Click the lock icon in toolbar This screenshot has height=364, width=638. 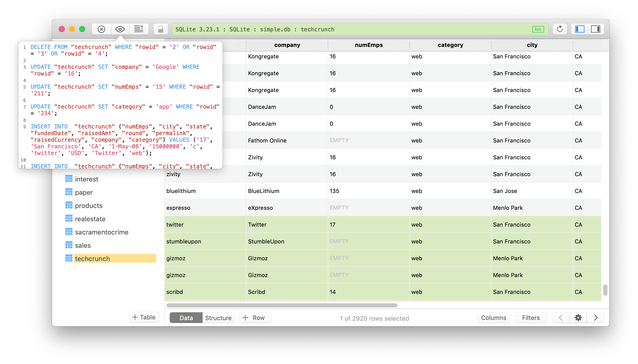pos(161,29)
